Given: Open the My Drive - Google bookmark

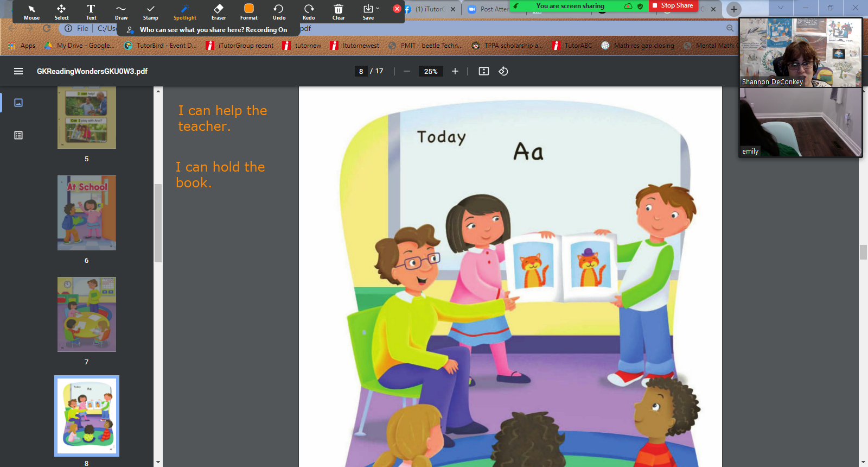Looking at the screenshot, I should click(x=80, y=46).
